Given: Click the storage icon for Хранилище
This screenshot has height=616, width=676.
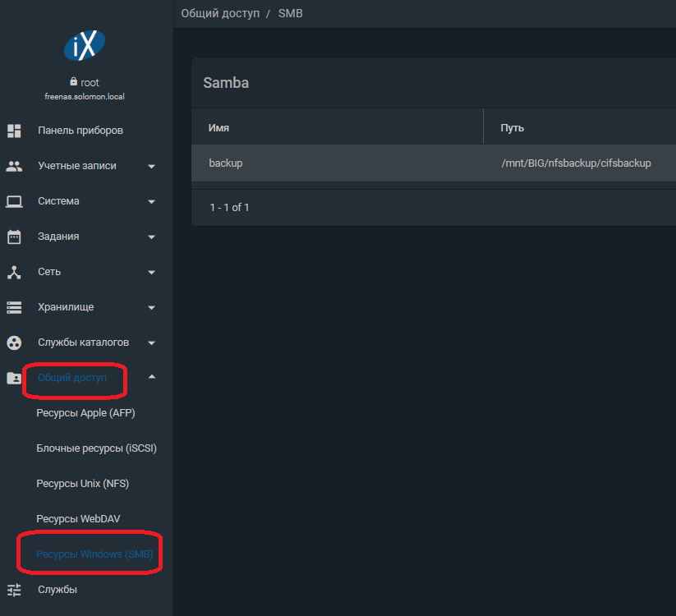Looking at the screenshot, I should [14, 307].
